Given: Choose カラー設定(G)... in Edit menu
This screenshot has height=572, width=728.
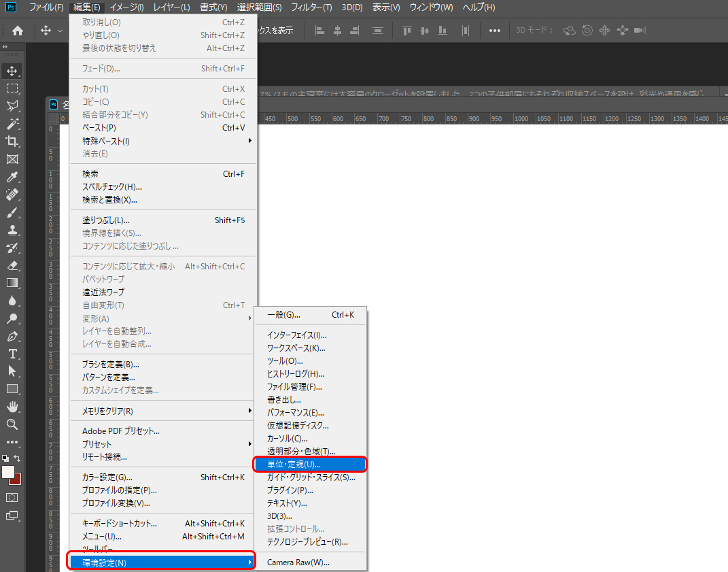Looking at the screenshot, I should 162,477.
